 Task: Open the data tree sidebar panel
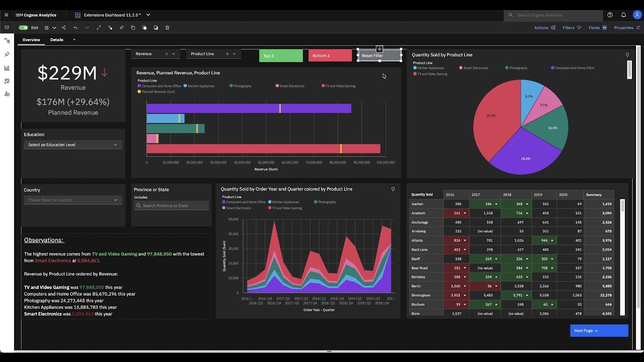[7, 41]
